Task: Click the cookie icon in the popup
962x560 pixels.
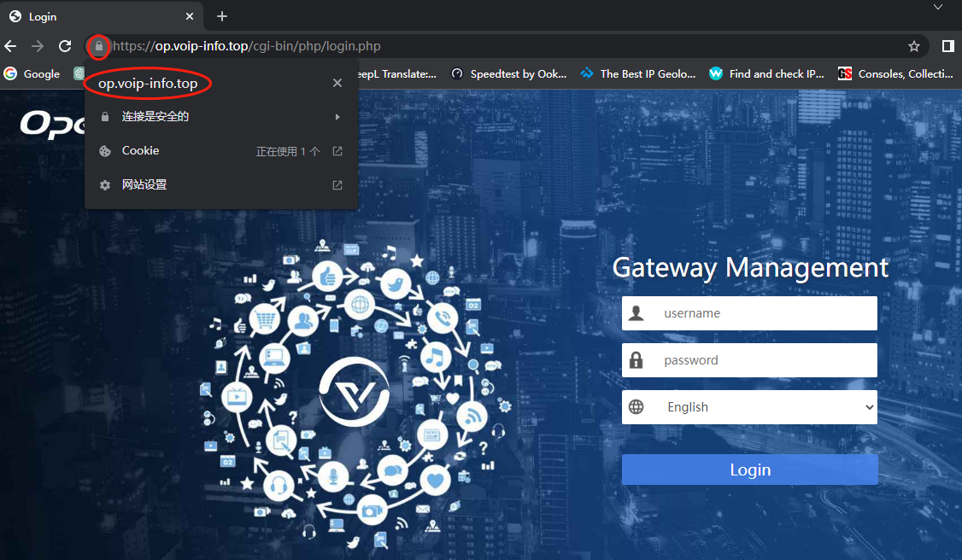Action: (x=105, y=151)
